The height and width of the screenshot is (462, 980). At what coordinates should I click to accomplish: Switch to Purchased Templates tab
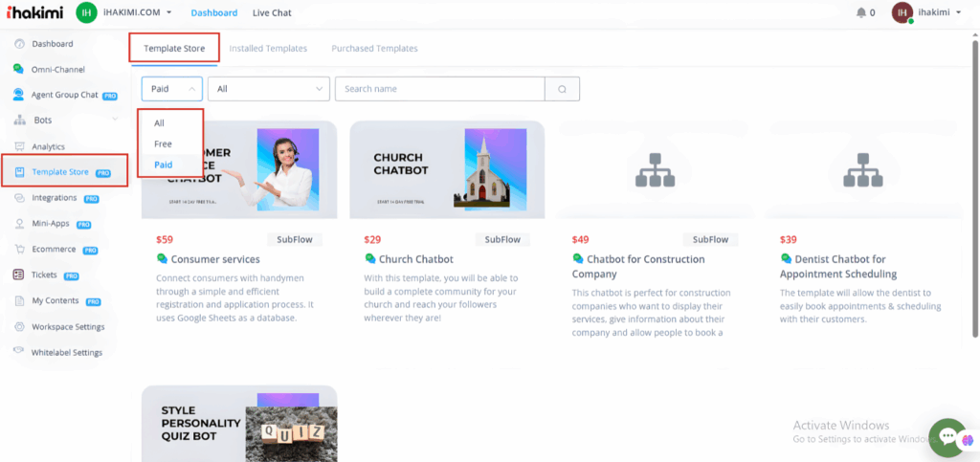374,49
